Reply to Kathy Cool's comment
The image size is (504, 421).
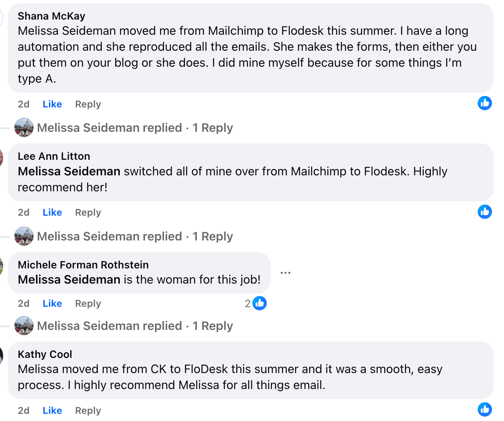pos(88,411)
